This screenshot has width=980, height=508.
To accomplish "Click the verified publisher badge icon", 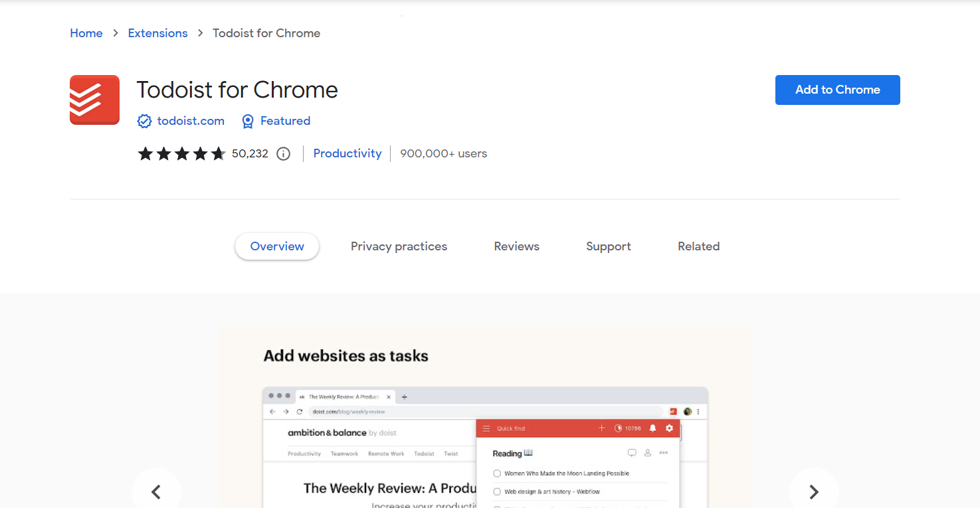I will click(x=144, y=121).
